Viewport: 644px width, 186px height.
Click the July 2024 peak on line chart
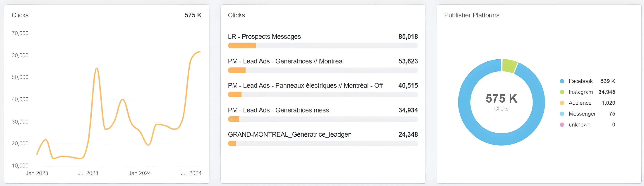(199, 52)
